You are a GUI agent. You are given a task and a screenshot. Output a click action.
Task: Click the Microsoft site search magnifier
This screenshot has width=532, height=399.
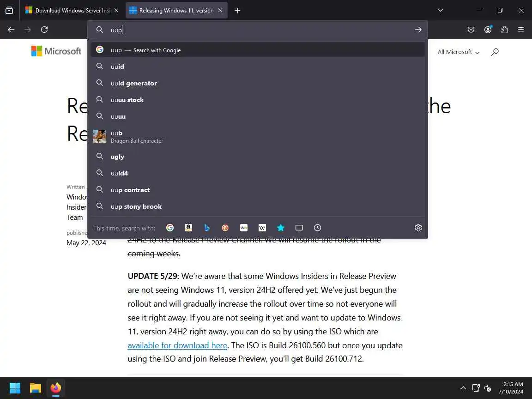click(495, 52)
